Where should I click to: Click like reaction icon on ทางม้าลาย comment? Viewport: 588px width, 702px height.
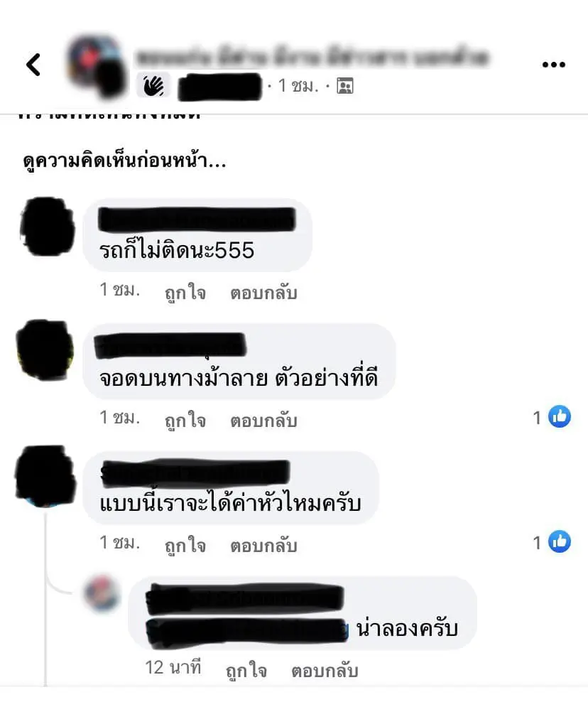pyautogui.click(x=560, y=417)
